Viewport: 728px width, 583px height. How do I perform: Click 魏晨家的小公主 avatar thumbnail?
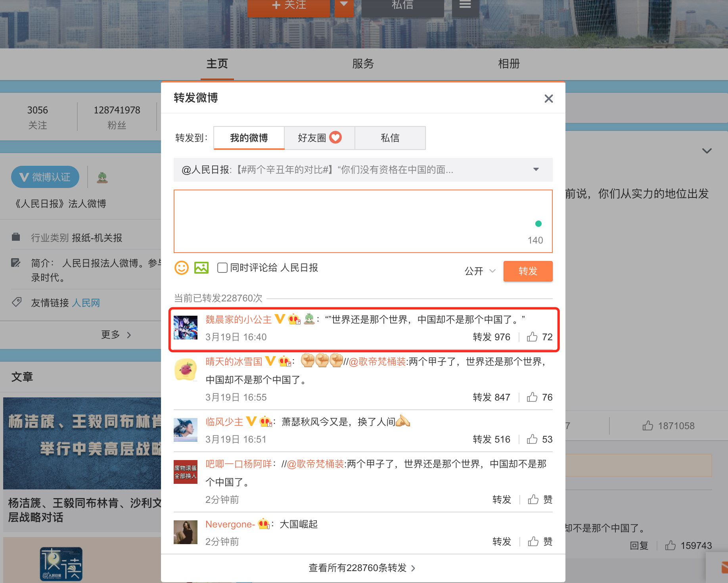point(186,327)
